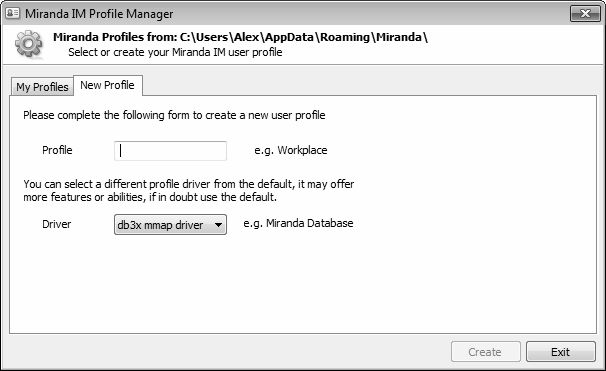Viewport: 606px width, 371px height.
Task: Click the Miranda IM Profile Manager title text
Action: coord(99,14)
